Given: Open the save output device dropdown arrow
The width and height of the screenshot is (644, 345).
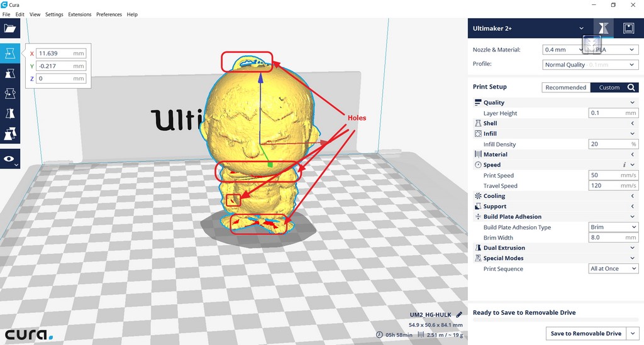Looking at the screenshot, I should pyautogui.click(x=633, y=334).
